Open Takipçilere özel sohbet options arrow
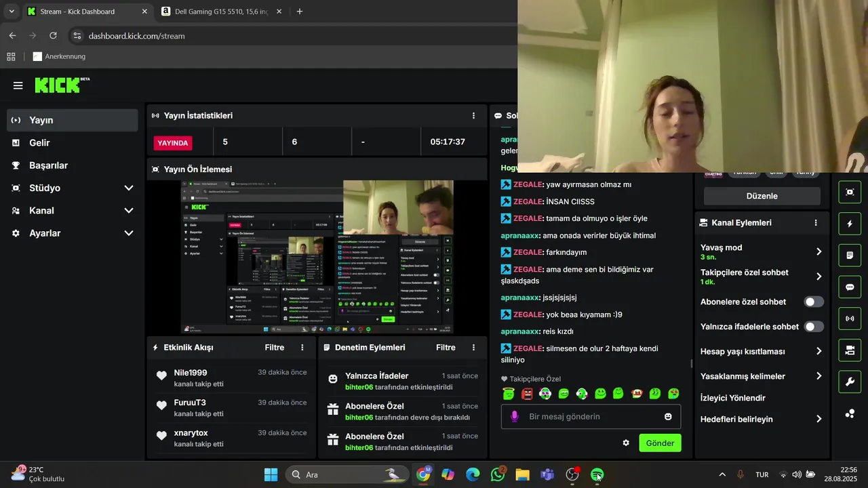 point(818,277)
